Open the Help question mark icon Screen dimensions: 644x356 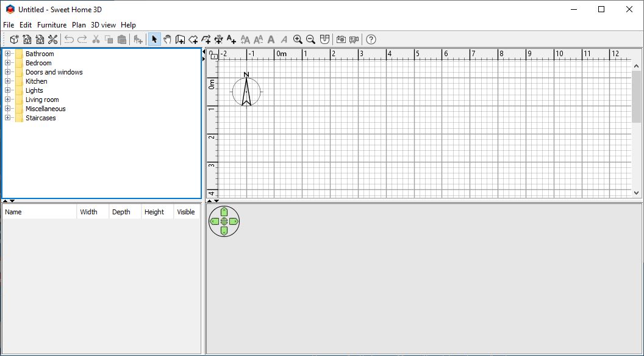[371, 40]
